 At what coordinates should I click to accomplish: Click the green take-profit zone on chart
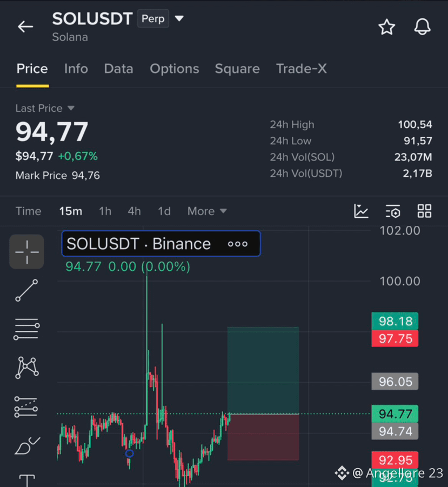[x=263, y=370]
